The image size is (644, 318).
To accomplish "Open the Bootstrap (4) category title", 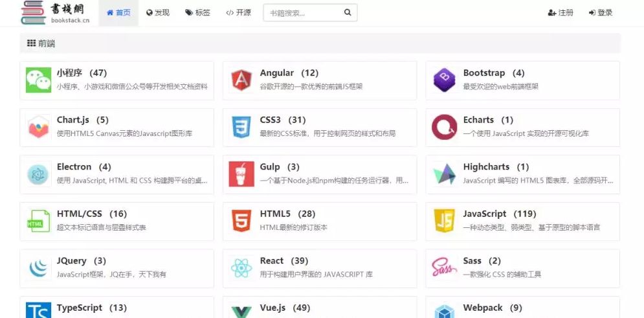I will coord(494,73).
